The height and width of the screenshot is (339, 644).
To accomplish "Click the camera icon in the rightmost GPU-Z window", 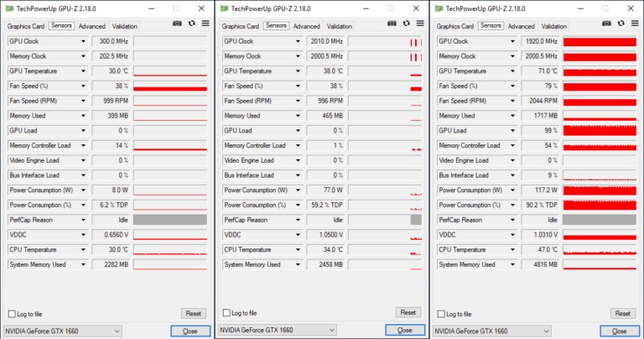I will click(605, 25).
